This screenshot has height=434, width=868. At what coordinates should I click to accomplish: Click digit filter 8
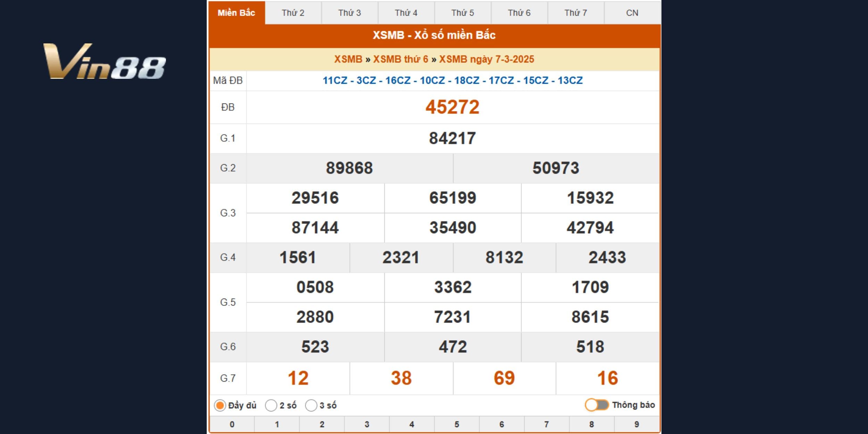coord(592,424)
